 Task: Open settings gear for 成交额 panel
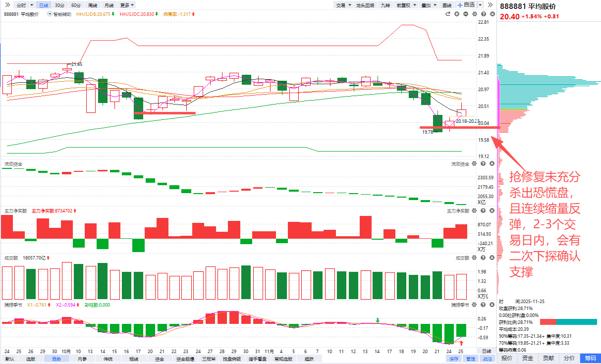(473, 258)
